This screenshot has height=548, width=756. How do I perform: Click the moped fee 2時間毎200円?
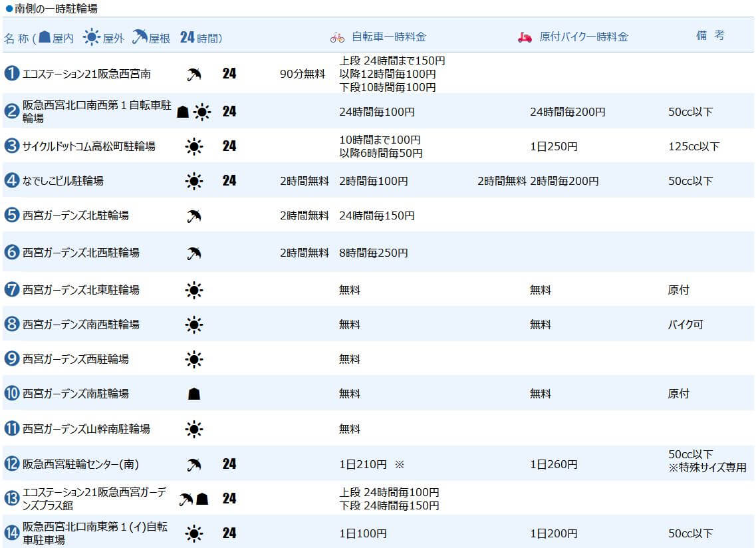(564, 181)
